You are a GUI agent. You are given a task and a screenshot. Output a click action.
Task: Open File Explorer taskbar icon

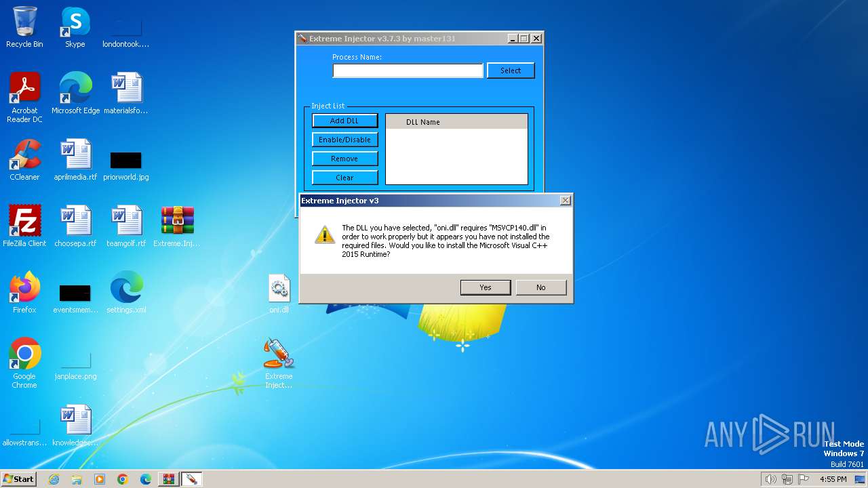pyautogui.click(x=77, y=479)
